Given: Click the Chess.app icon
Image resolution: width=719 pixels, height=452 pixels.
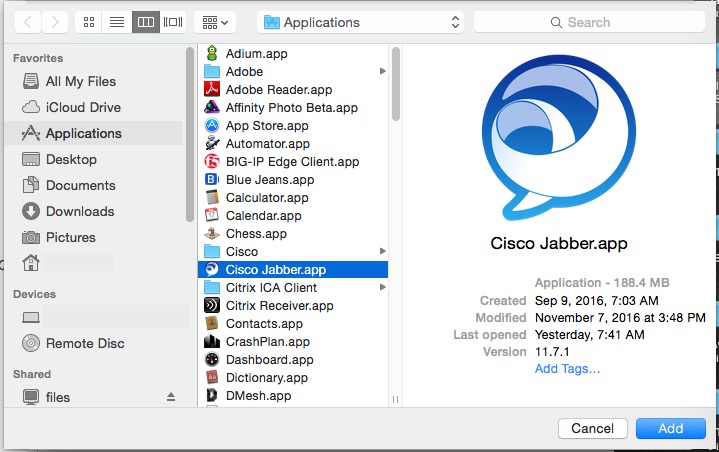Looking at the screenshot, I should pyautogui.click(x=211, y=233).
